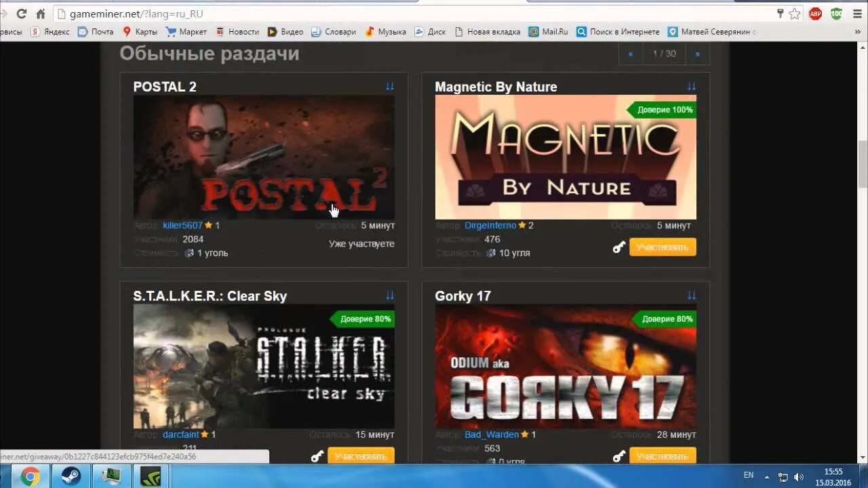This screenshot has width=868, height=488.
Task: Join the S.T.A.L.K.E.R. Clear Sky giveaway
Action: pyautogui.click(x=361, y=455)
